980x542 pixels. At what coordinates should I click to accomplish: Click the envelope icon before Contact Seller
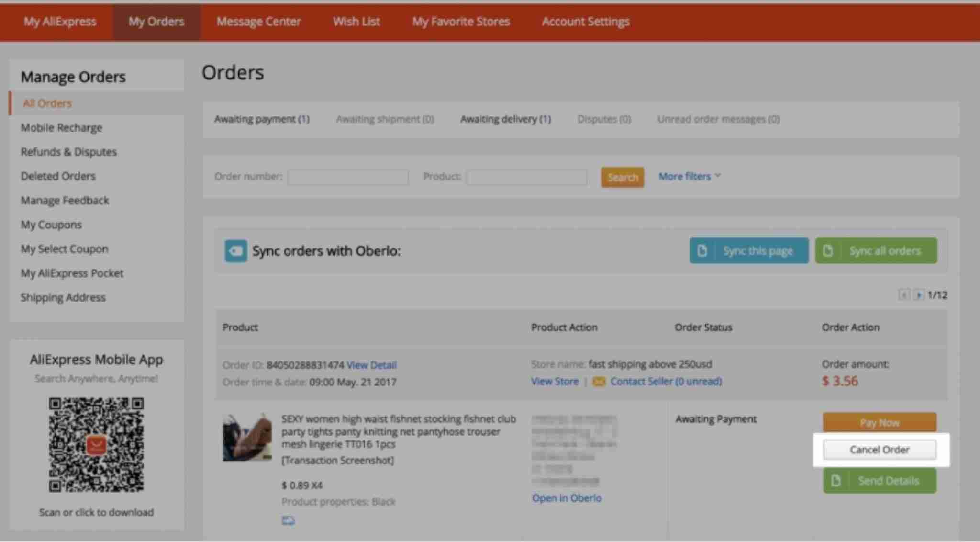click(599, 382)
